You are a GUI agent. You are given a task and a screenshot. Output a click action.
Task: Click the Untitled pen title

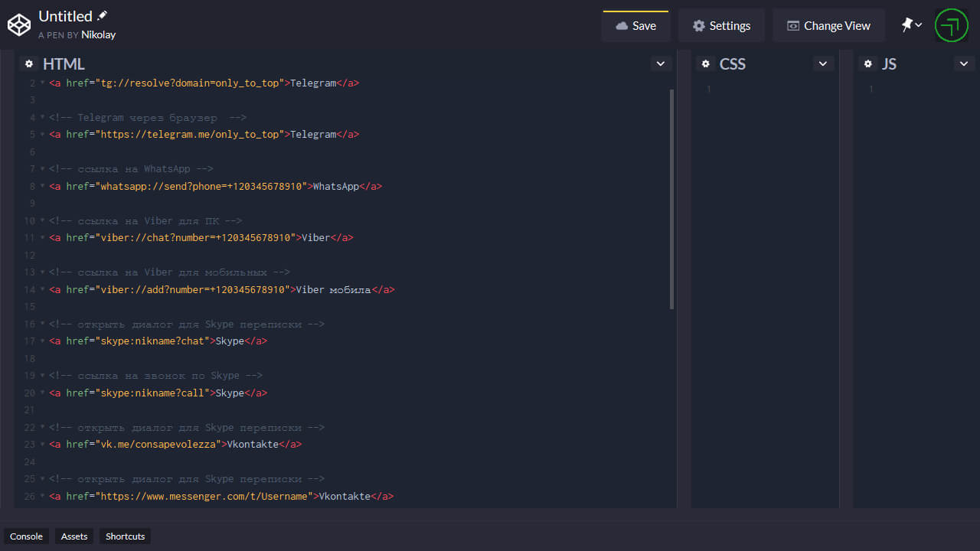click(65, 16)
